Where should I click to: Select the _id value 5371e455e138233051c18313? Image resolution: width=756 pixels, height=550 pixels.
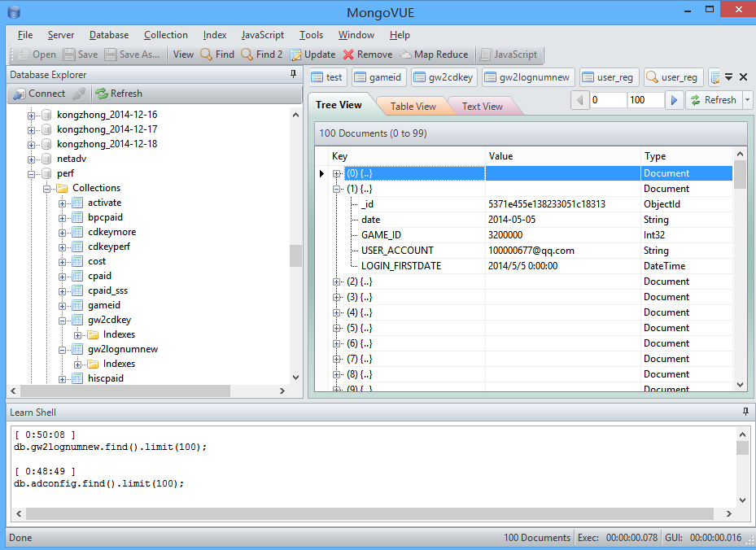coord(546,204)
